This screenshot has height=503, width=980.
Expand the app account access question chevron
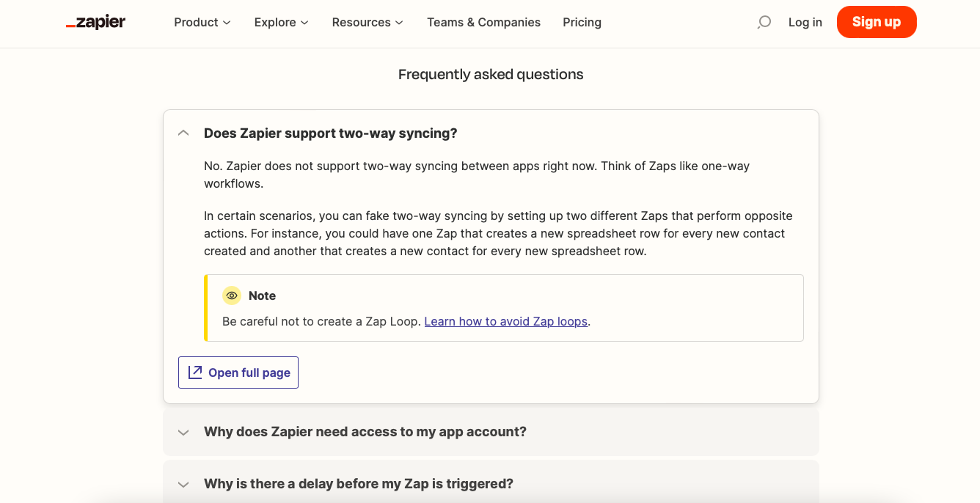pos(183,432)
